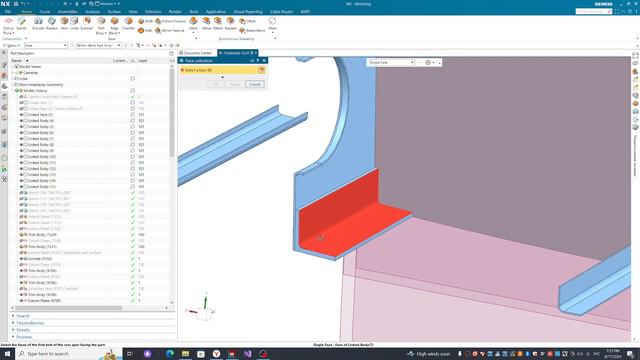The width and height of the screenshot is (640, 360).
Task: Click the Offset Region tool
Action: point(247,21)
